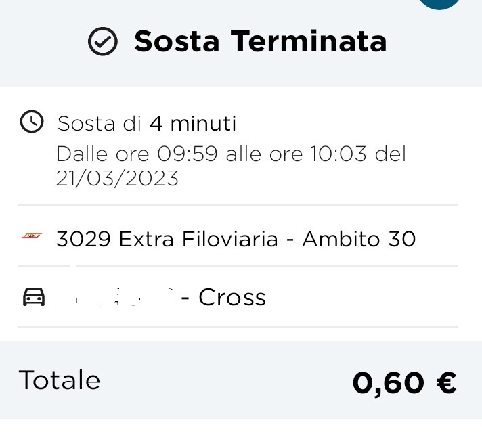Tap the word "Sosta" in duration row
The width and height of the screenshot is (482, 448).
(86, 124)
